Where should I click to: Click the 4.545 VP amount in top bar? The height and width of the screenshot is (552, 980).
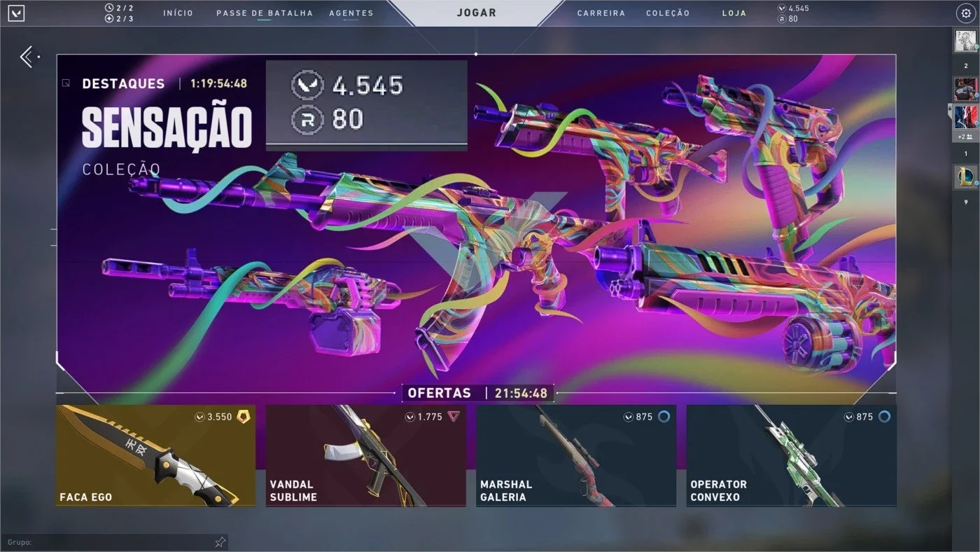pyautogui.click(x=799, y=8)
